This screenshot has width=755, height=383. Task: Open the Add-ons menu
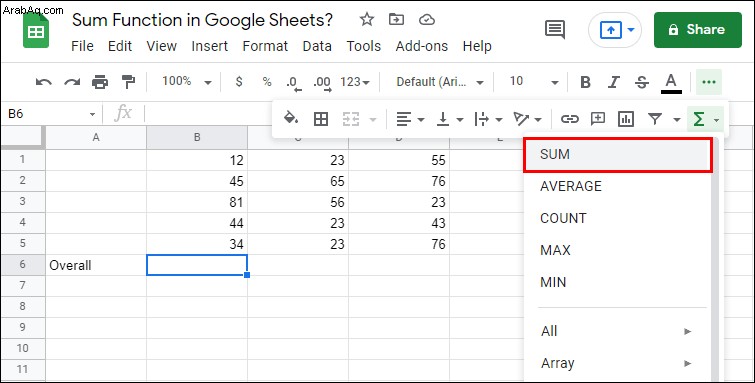[x=422, y=46]
